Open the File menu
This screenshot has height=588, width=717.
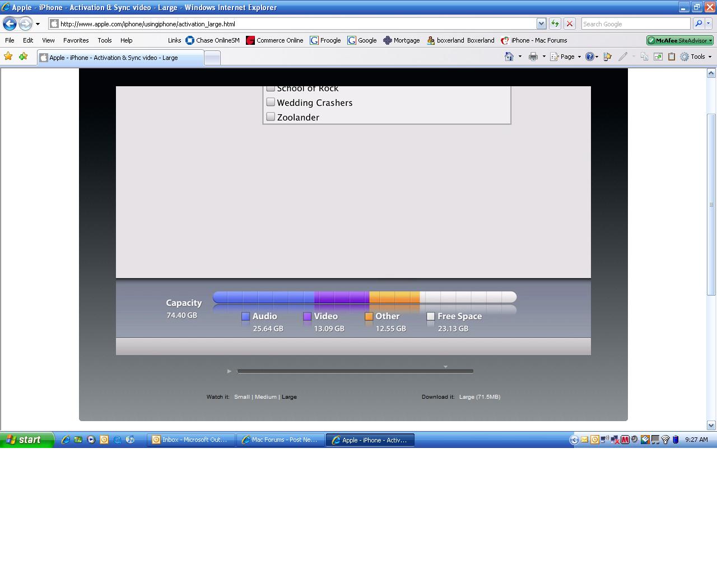click(x=10, y=40)
